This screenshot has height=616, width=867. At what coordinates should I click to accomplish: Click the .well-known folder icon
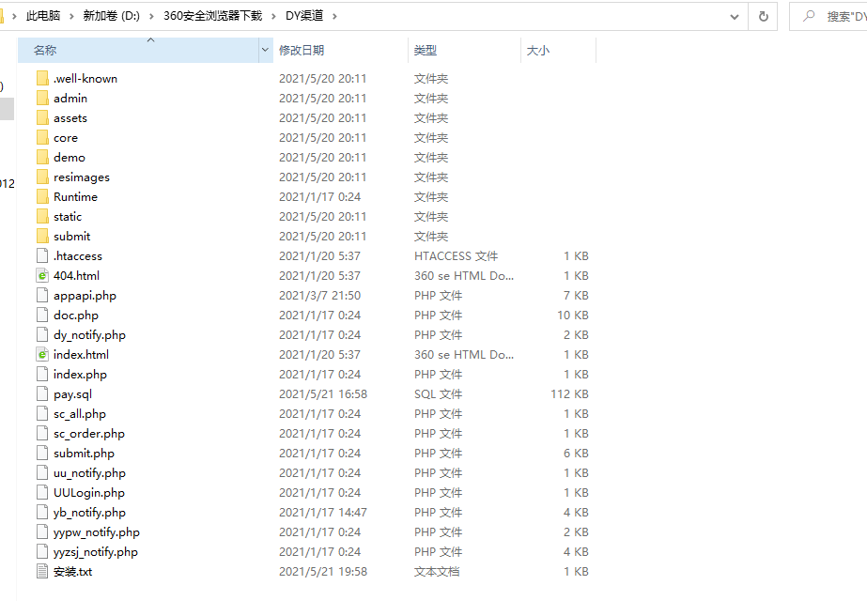(x=42, y=79)
